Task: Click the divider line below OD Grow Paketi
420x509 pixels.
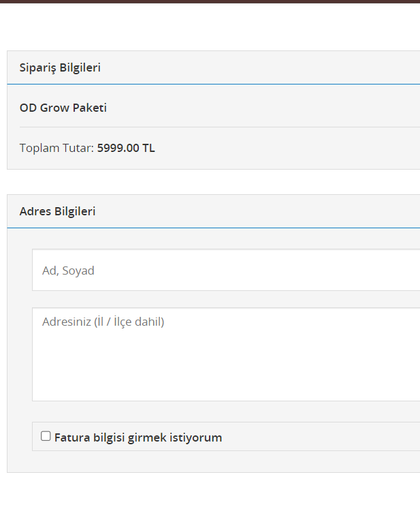Action: click(218, 127)
